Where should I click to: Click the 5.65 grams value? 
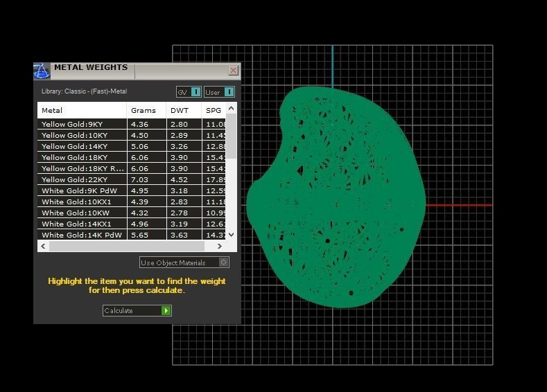pyautogui.click(x=139, y=235)
